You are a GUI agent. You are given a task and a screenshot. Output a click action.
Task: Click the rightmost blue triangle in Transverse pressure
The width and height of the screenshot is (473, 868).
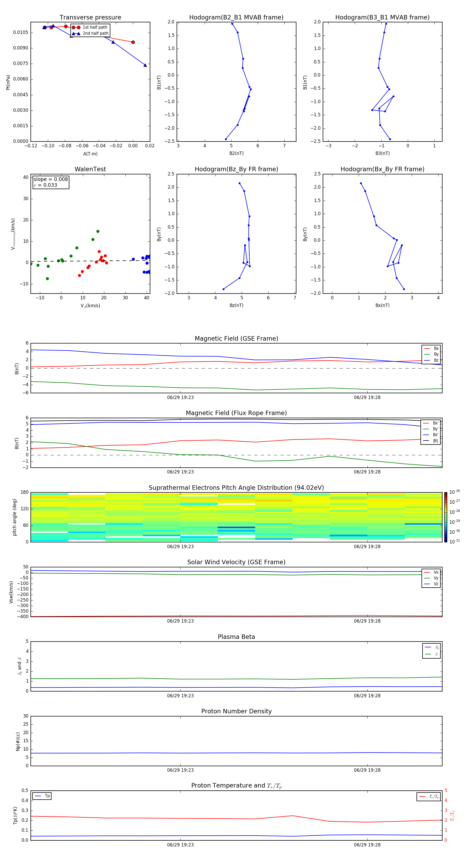coord(145,65)
